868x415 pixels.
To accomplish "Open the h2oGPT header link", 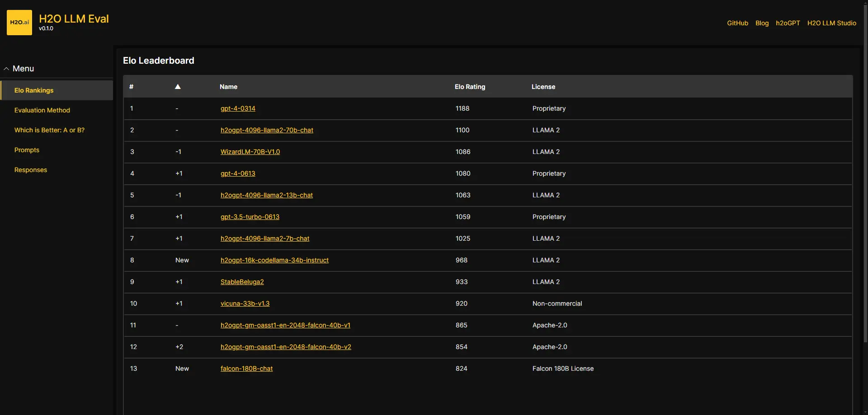I will [x=788, y=23].
